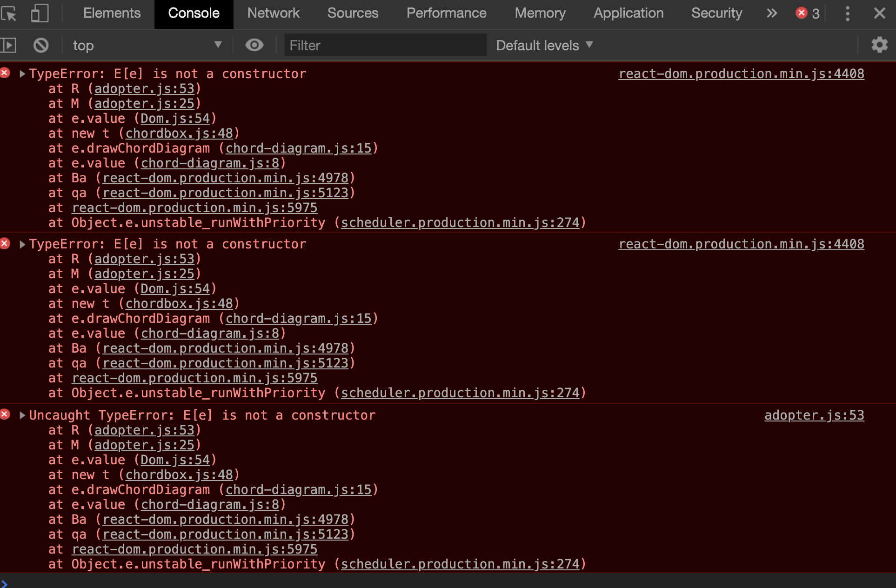Switch to the Network tab

point(273,13)
